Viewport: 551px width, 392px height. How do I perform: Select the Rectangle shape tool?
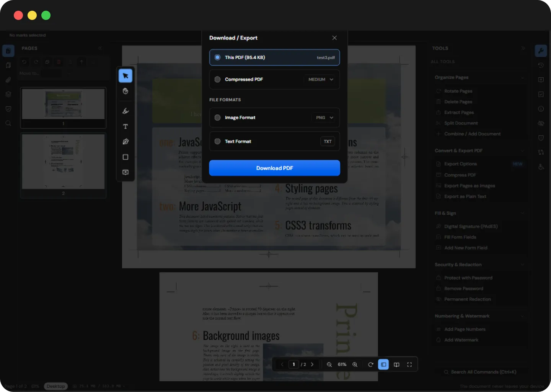126,157
